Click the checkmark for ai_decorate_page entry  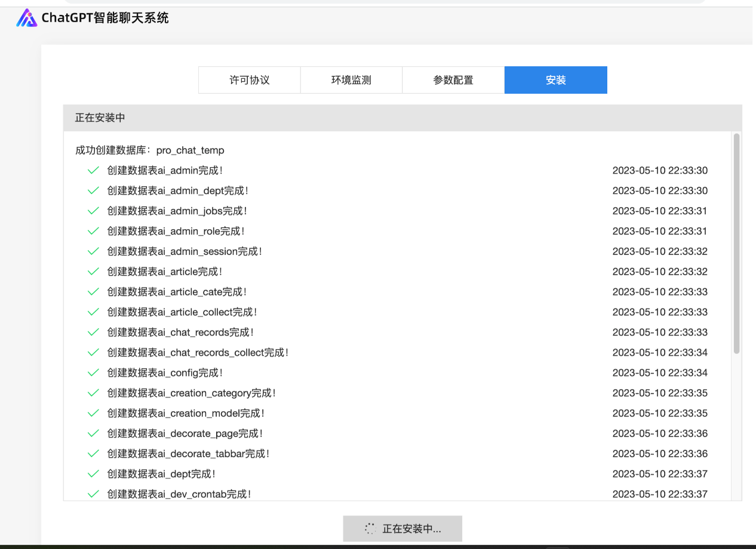[x=93, y=433]
